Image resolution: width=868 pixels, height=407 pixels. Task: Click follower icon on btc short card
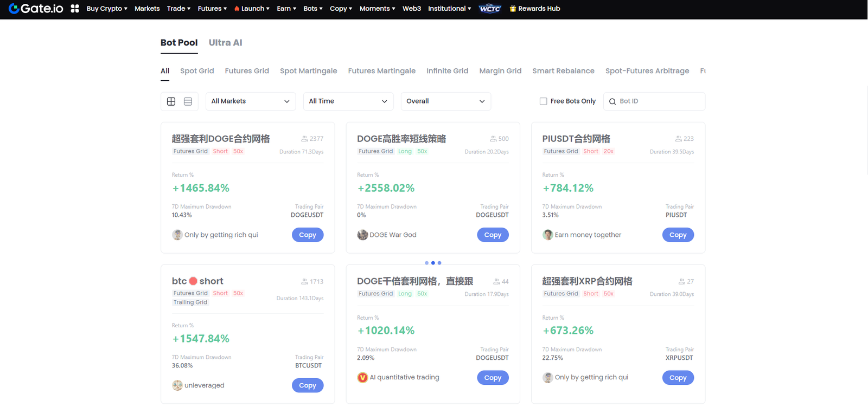304,282
